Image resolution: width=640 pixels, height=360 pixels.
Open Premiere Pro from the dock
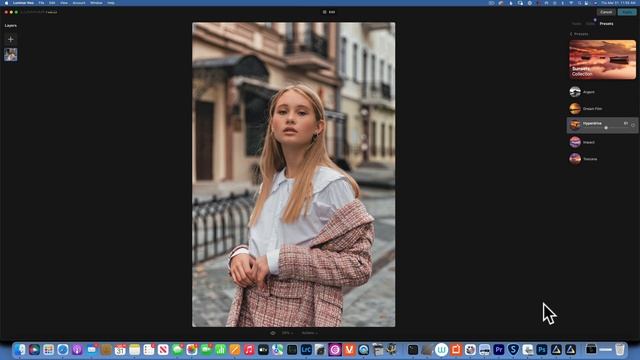(499, 350)
